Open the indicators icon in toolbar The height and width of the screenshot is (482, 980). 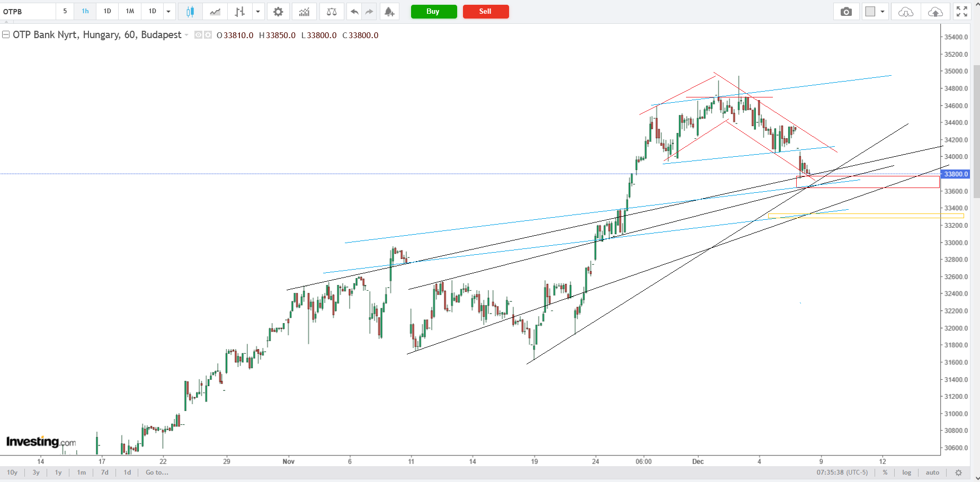[x=304, y=12]
